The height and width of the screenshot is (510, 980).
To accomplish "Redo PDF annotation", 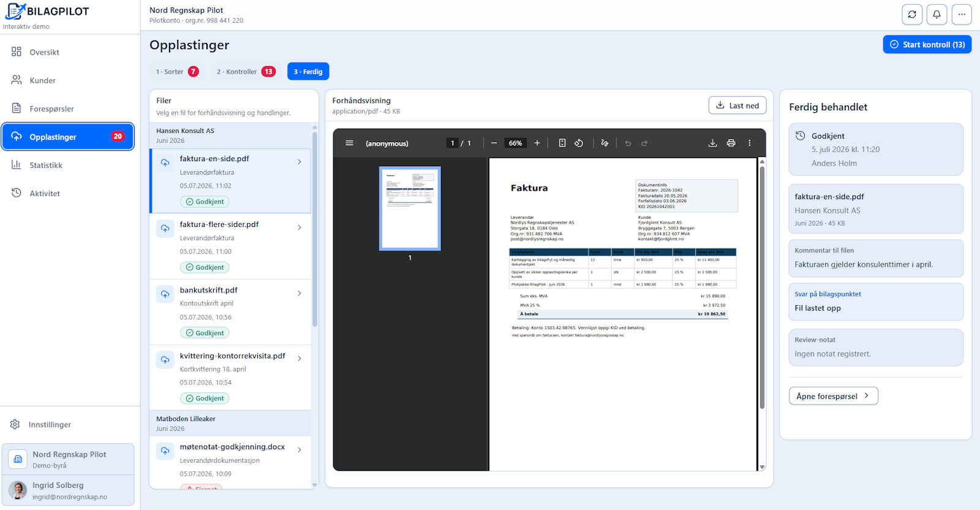I will click(644, 143).
